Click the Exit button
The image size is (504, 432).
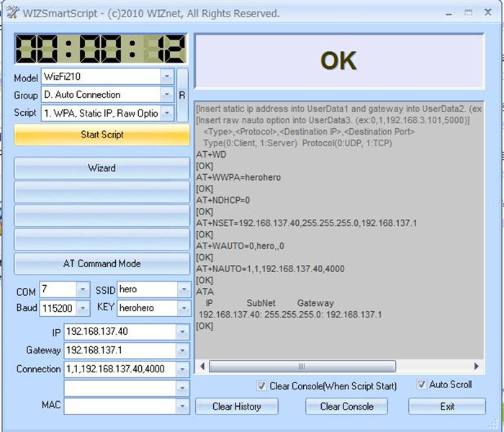pyautogui.click(x=447, y=406)
